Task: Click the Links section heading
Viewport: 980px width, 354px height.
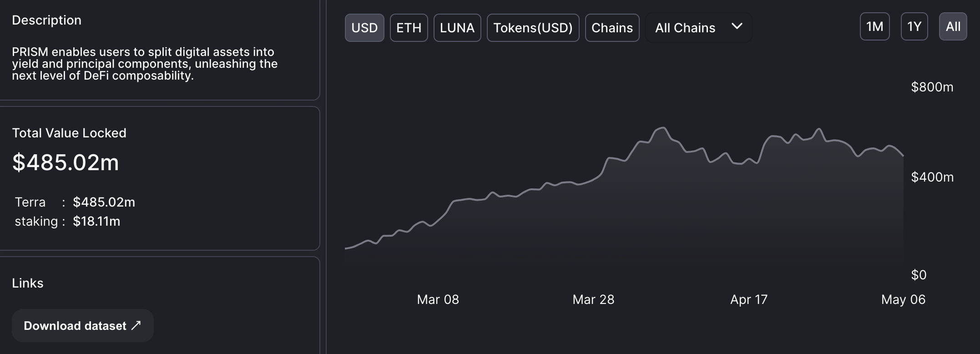Action: click(x=28, y=283)
